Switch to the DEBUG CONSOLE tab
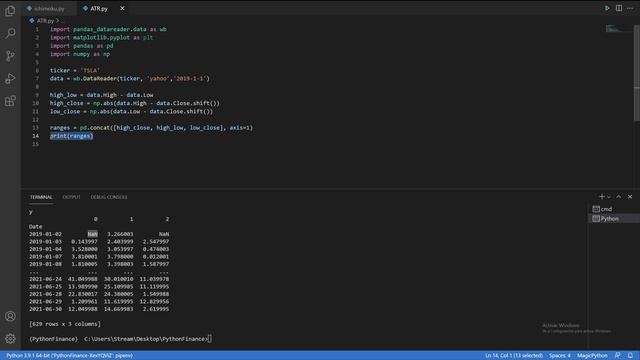The width and height of the screenshot is (640, 360). (109, 197)
